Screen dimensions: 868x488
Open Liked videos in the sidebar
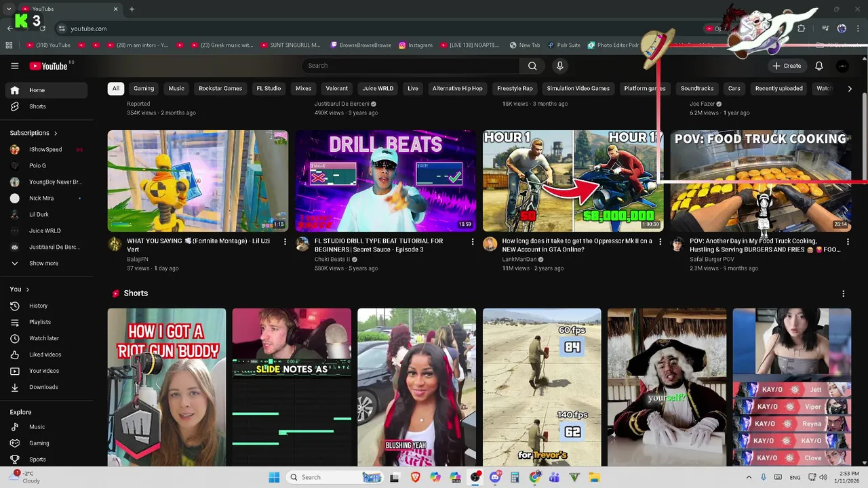tap(45, 354)
